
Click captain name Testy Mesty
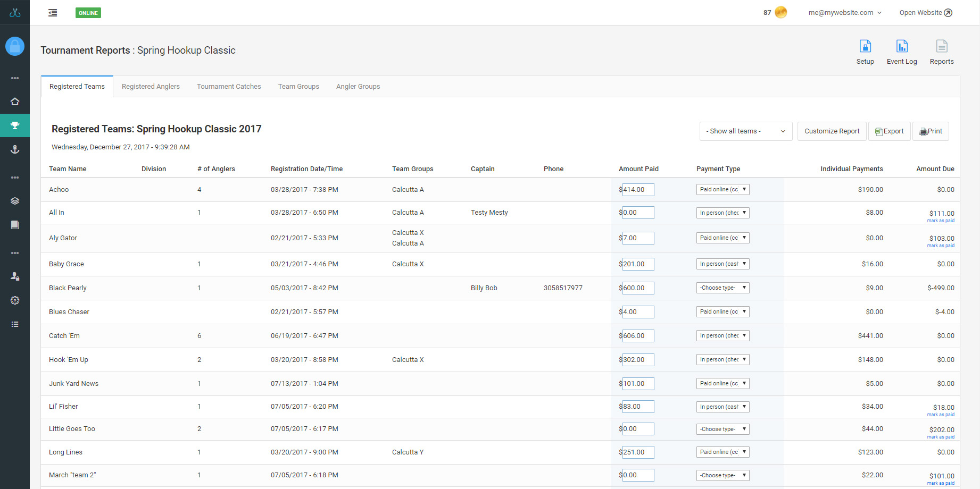489,213
